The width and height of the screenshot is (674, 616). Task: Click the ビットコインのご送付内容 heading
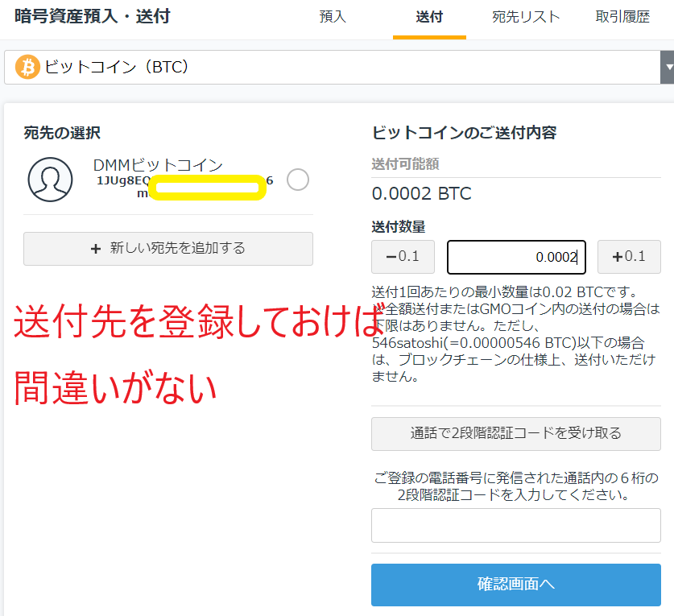tap(465, 132)
